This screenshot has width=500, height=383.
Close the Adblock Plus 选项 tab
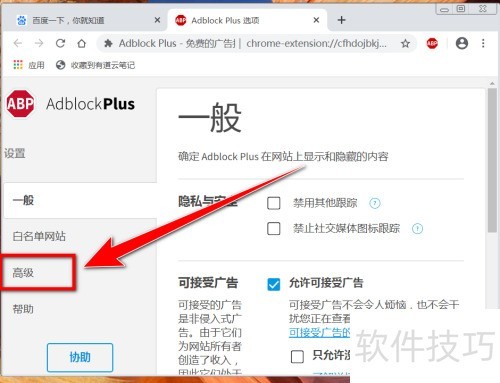pyautogui.click(x=316, y=20)
